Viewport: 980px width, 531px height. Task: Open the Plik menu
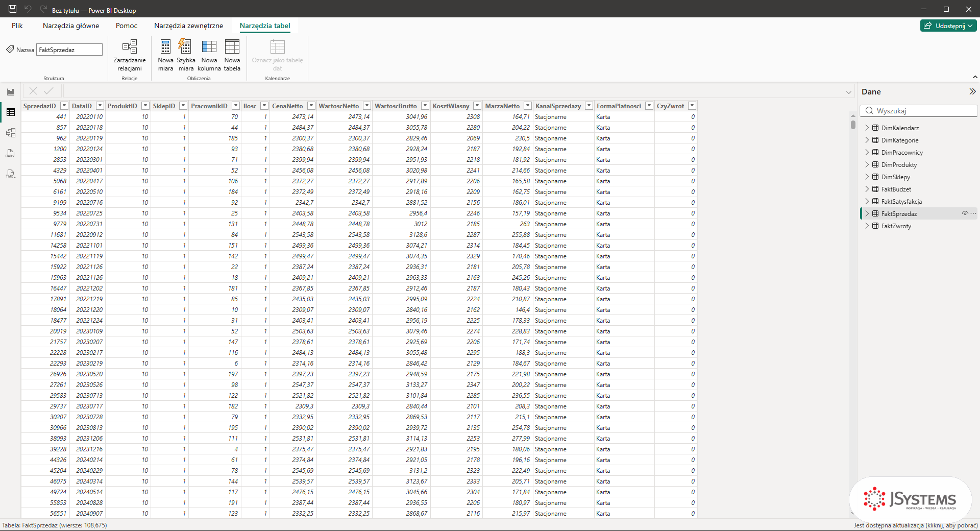[17, 26]
